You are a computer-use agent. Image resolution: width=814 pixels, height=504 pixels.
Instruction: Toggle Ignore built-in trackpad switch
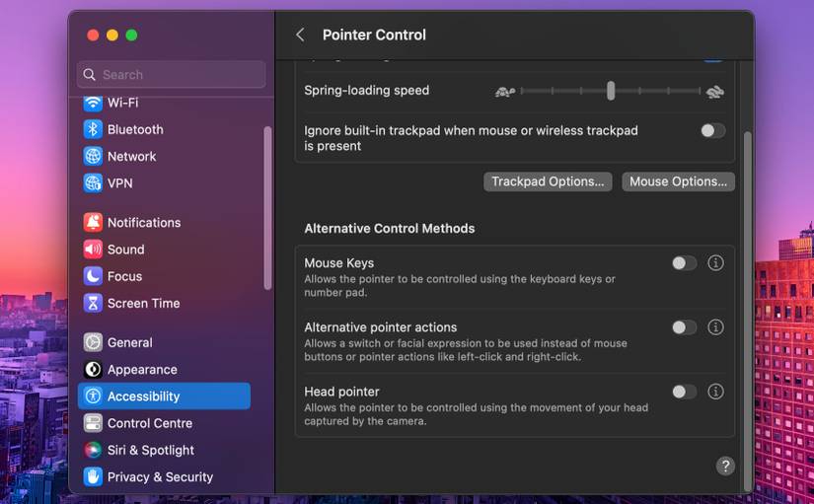pyautogui.click(x=712, y=131)
